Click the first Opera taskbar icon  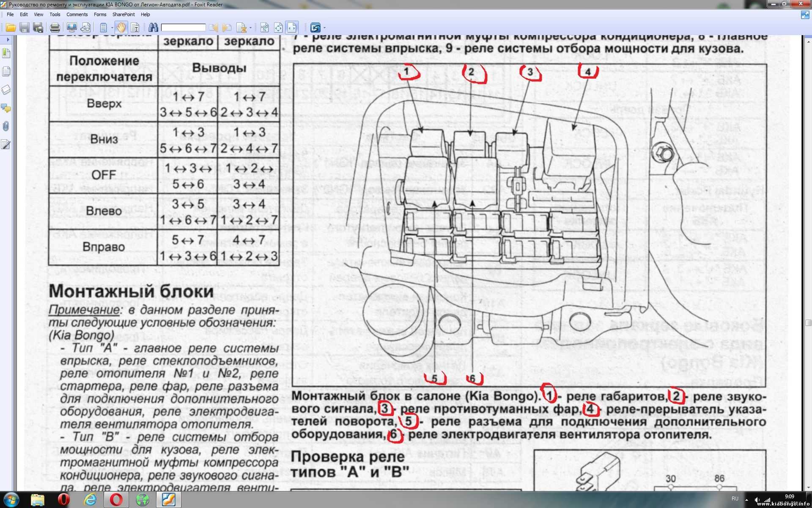coord(63,500)
